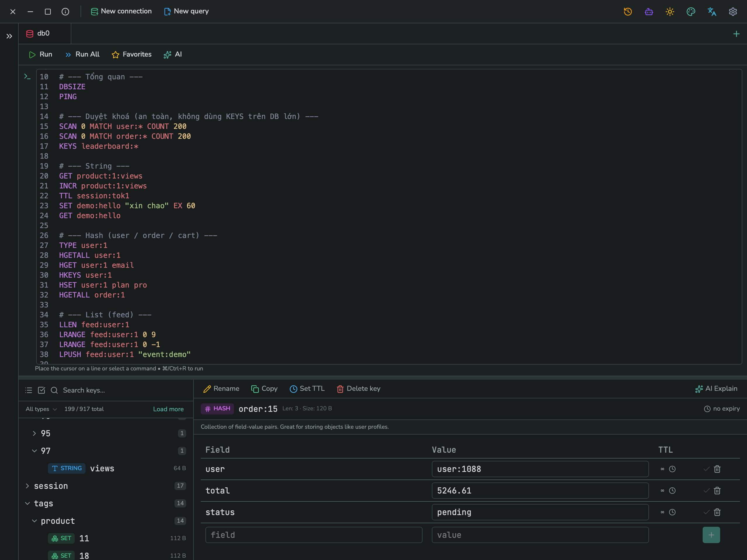
Task: Toggle multi-select checkbox icon in key panel
Action: click(41, 390)
